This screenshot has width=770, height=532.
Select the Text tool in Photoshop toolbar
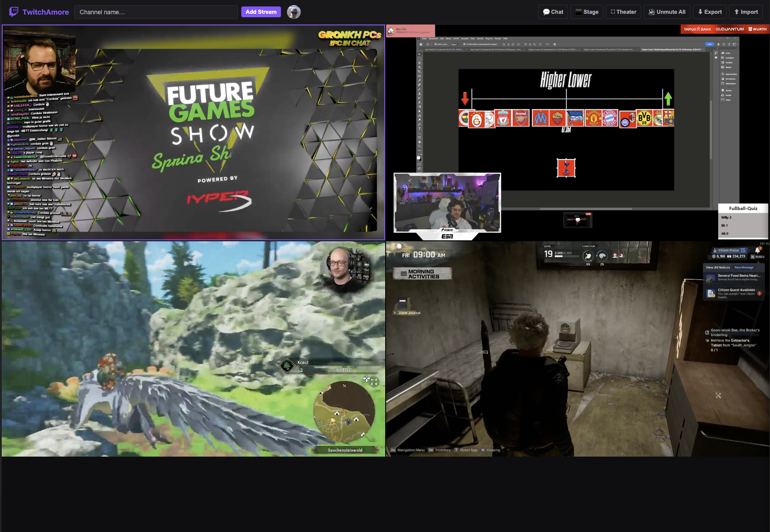[419, 128]
